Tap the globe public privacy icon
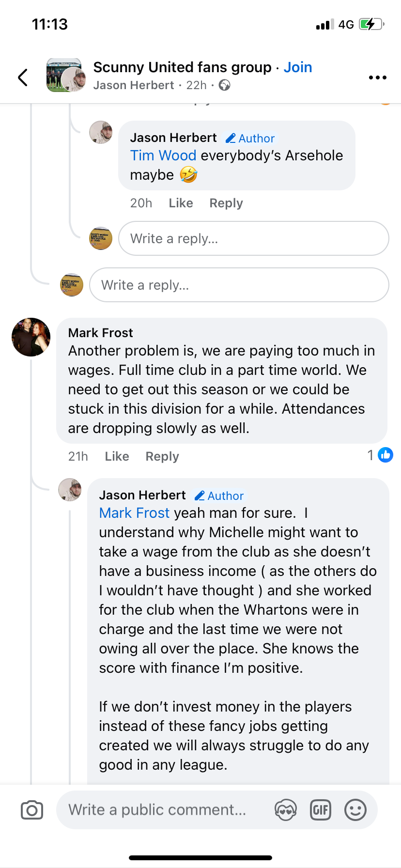This screenshot has width=401, height=868. pos(224,85)
